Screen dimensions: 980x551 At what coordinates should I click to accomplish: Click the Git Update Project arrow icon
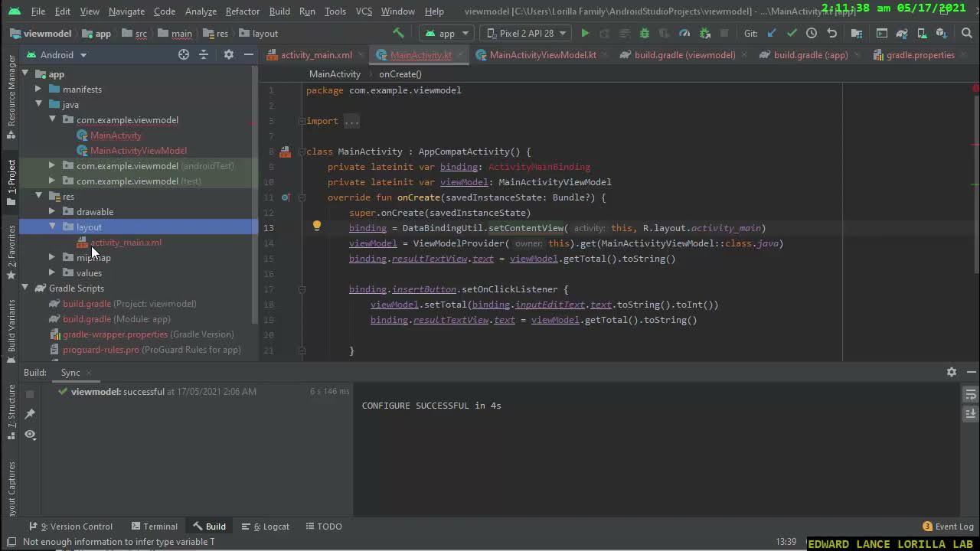pos(772,33)
